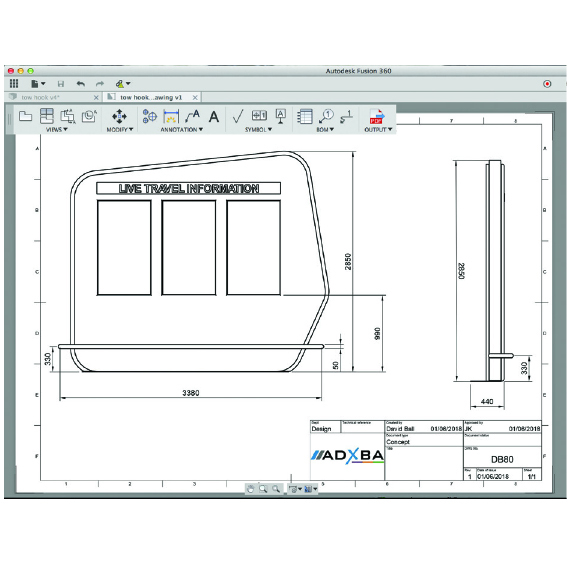Screen dimensions: 569x567
Task: Select the Leader text tool
Action: [x=192, y=116]
